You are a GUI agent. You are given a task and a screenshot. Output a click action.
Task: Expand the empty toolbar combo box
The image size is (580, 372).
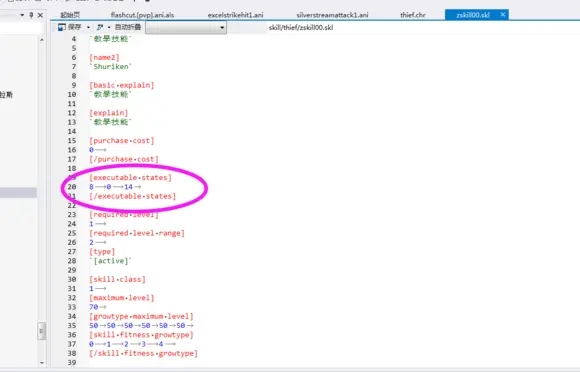point(222,28)
